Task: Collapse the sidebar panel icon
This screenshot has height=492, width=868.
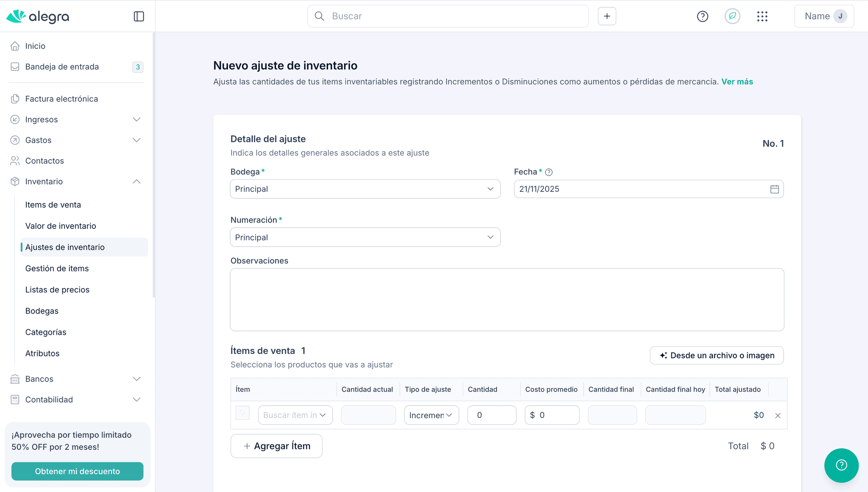Action: coord(139,17)
